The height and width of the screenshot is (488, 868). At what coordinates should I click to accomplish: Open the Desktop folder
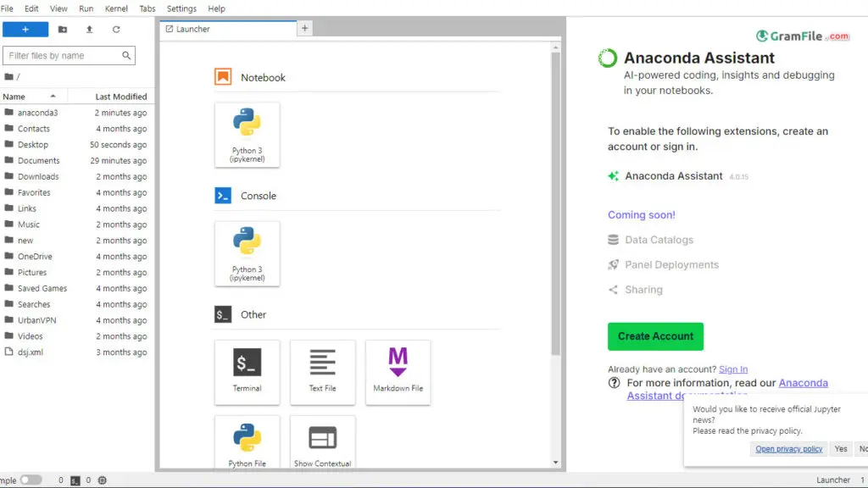[x=77, y=144]
